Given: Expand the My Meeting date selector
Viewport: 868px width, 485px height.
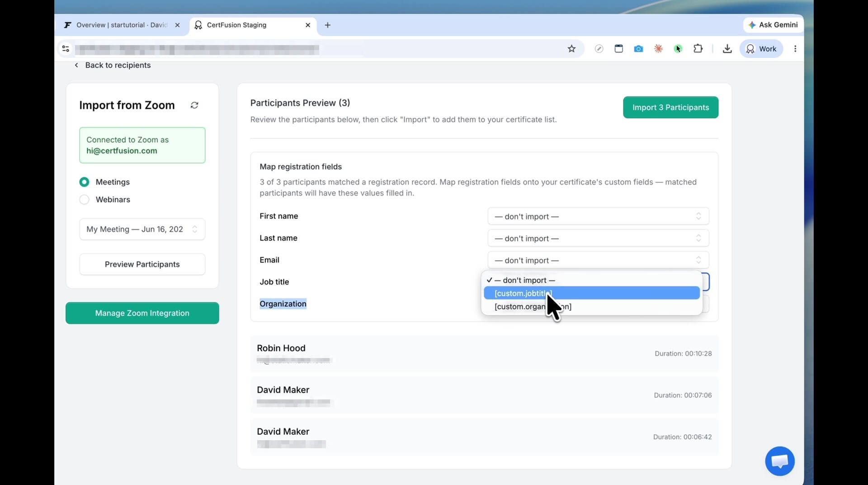Looking at the screenshot, I should pyautogui.click(x=142, y=229).
